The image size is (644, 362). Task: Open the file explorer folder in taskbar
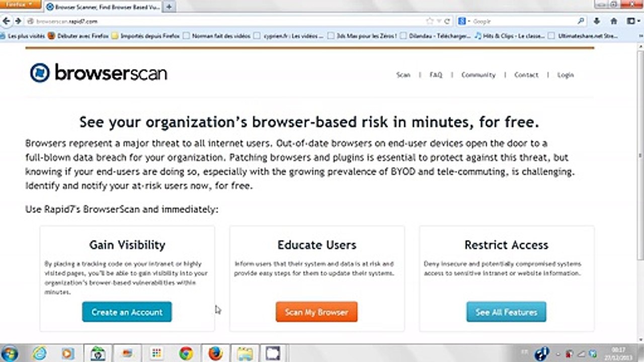245,353
